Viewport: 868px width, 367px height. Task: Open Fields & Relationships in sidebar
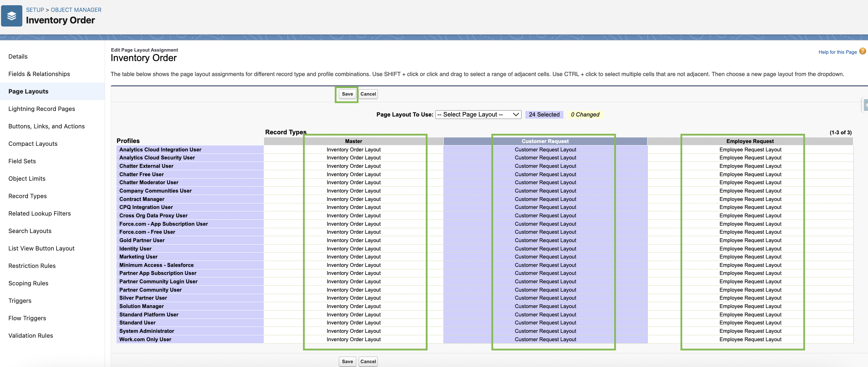[39, 74]
